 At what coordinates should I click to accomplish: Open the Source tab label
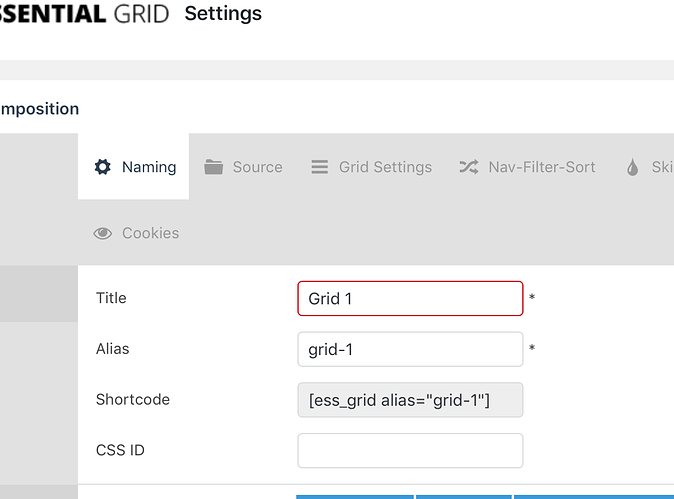[x=257, y=167]
